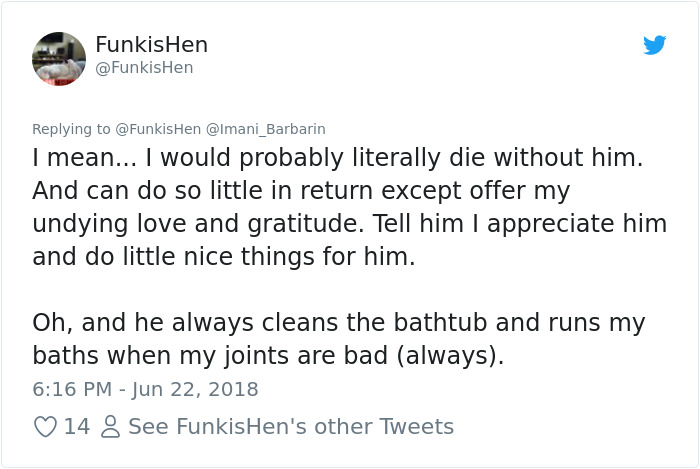Screen dimensions: 700x469
Task: Click the 6:16 PM - Jun 22, 2018 timestamp
Action: (x=145, y=389)
